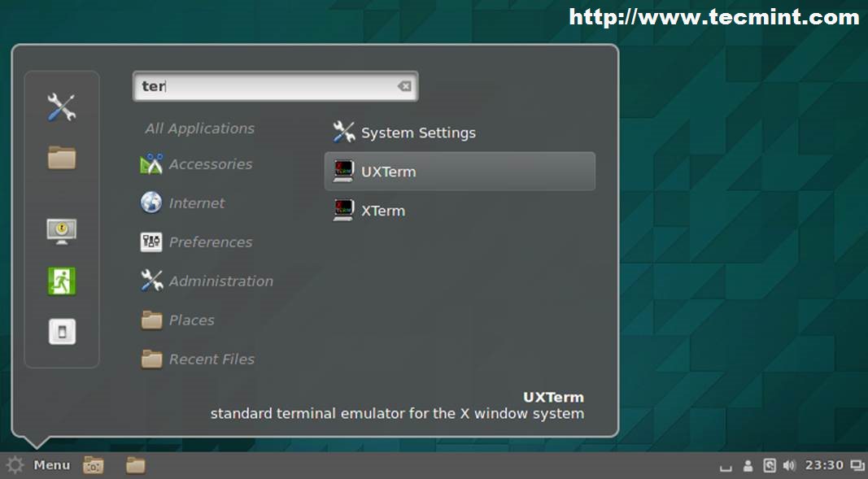Click the lock screen monitor icon
Screen dimensions: 868x479
pyautogui.click(x=62, y=231)
